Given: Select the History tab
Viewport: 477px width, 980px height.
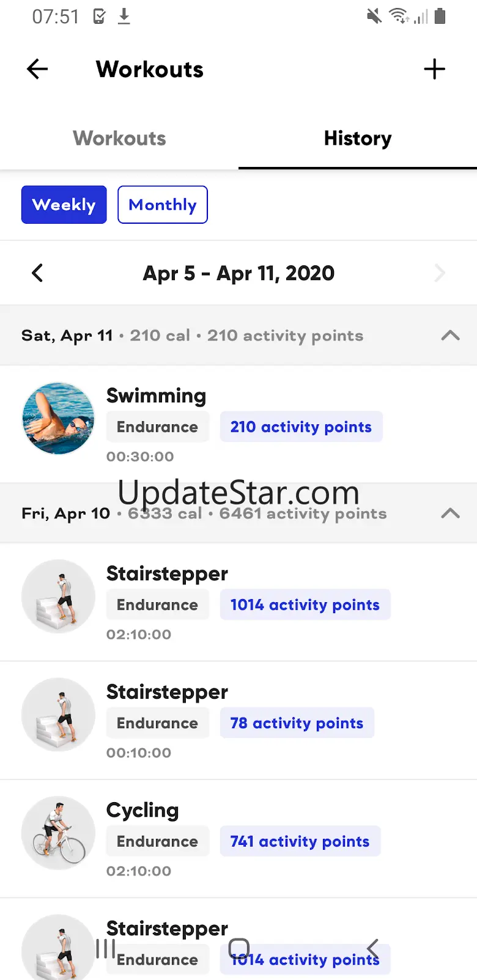Looking at the screenshot, I should pos(358,138).
